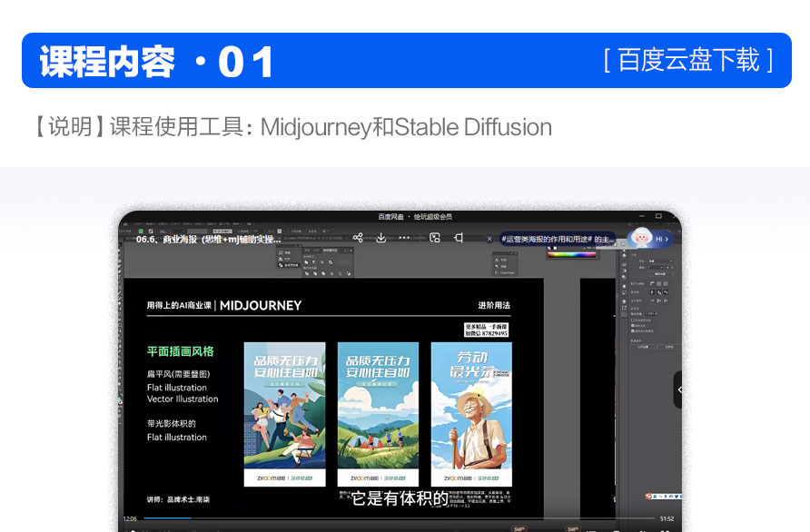Maximize the Baidu Netdisk player window

pyautogui.click(x=658, y=216)
